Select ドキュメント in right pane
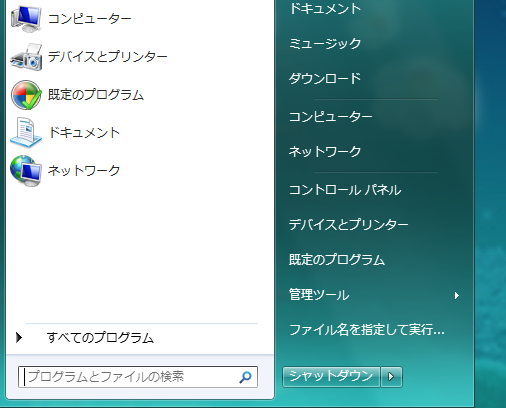Screen dimensions: 506x408 [325, 8]
